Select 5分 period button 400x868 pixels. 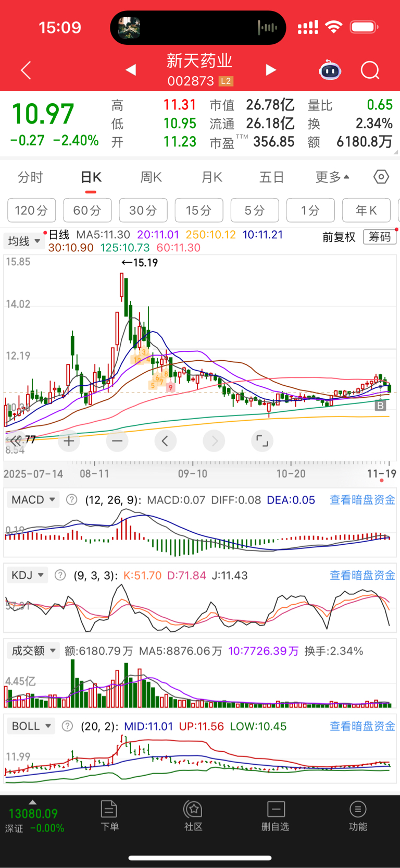pyautogui.click(x=255, y=210)
